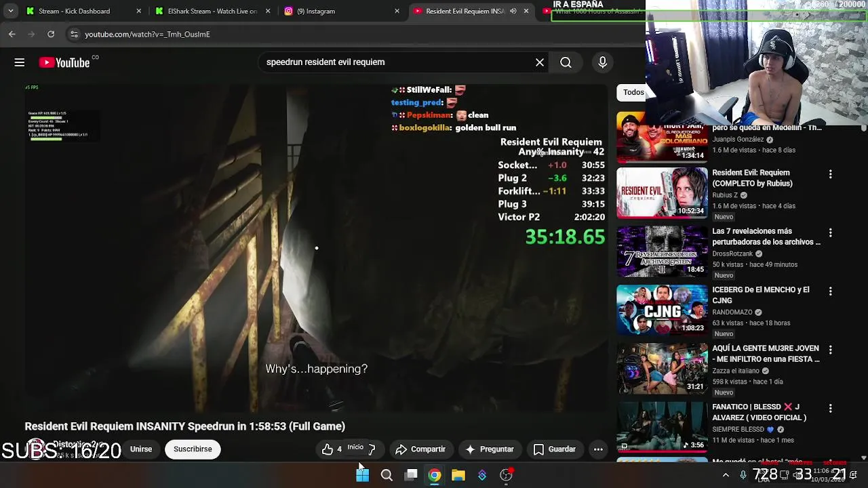
Task: Open the CJNG iceberg thumbnail
Action: tap(662, 310)
